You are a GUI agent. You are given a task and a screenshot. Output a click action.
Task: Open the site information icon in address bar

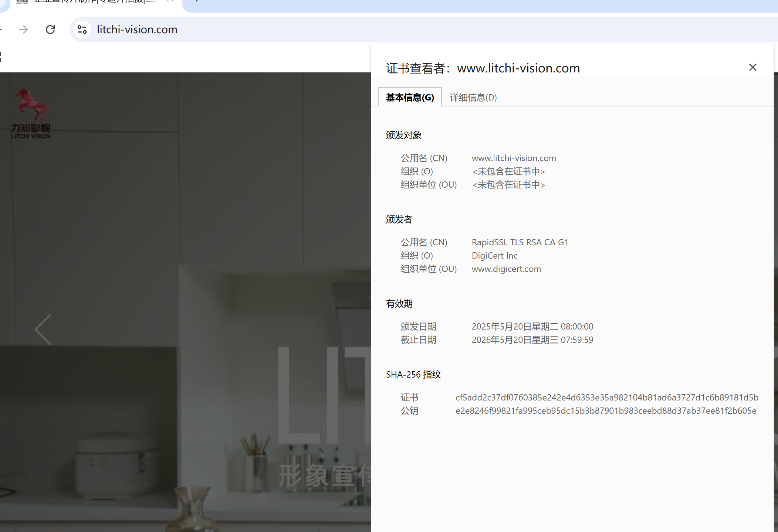click(82, 30)
